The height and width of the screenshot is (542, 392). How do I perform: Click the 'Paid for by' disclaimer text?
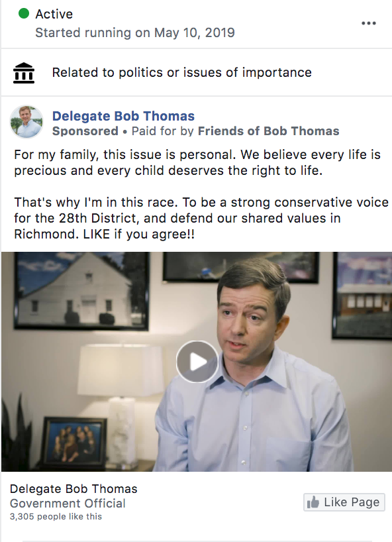pyautogui.click(x=162, y=131)
